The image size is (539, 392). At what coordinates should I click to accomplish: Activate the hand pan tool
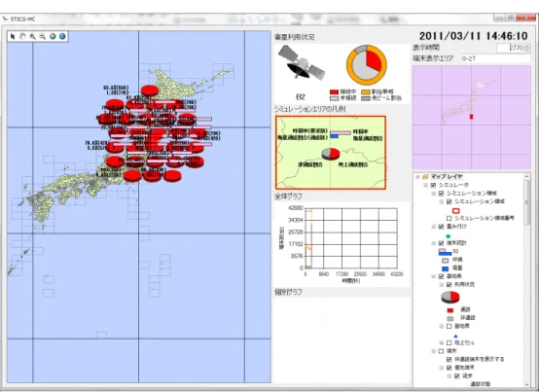tap(22, 36)
